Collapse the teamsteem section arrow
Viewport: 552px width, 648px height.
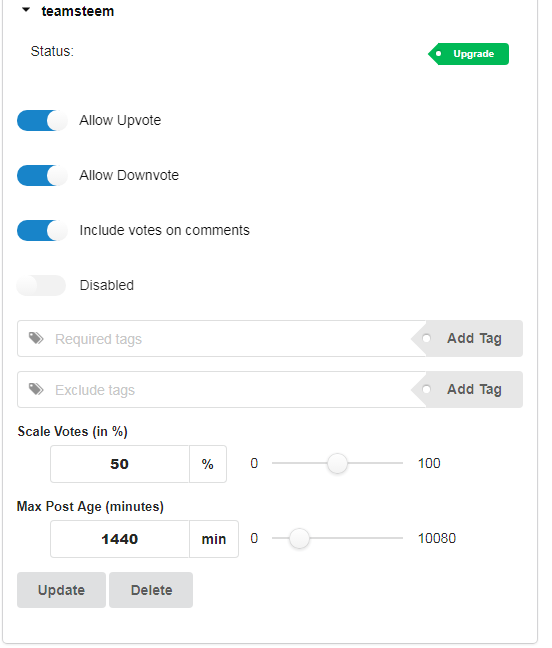pos(26,10)
